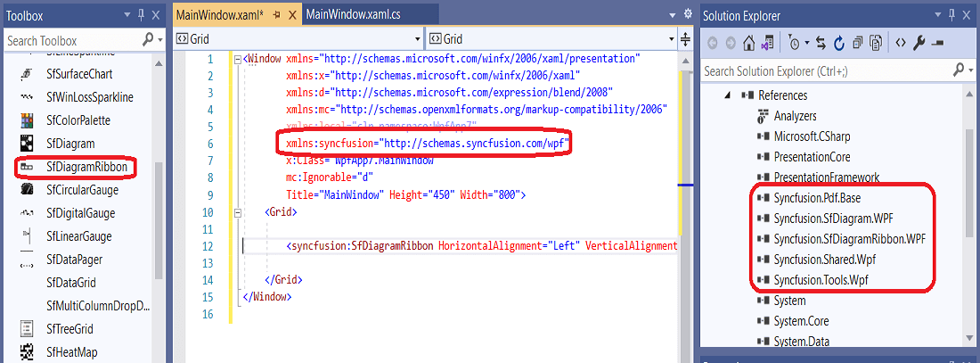Toggle the pin on the MainWindow.xaml tab
980x363 pixels.
[277, 15]
